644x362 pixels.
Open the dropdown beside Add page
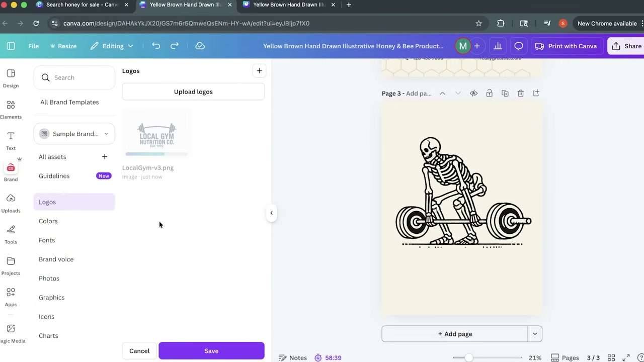(535, 334)
